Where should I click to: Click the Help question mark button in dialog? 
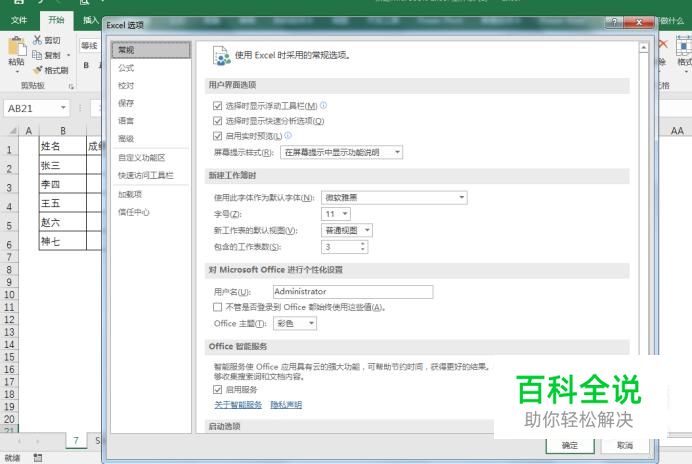[x=614, y=22]
